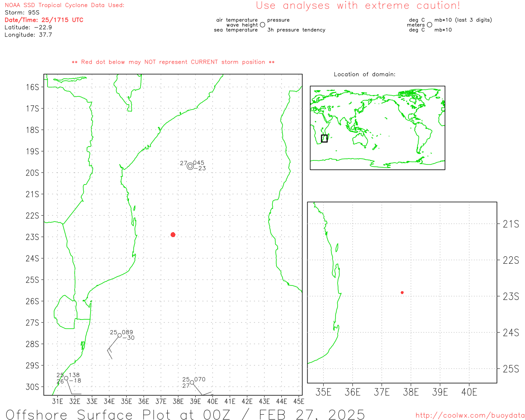Click pressure value '045' on northern station
This screenshot has height=420, width=525.
click(199, 163)
